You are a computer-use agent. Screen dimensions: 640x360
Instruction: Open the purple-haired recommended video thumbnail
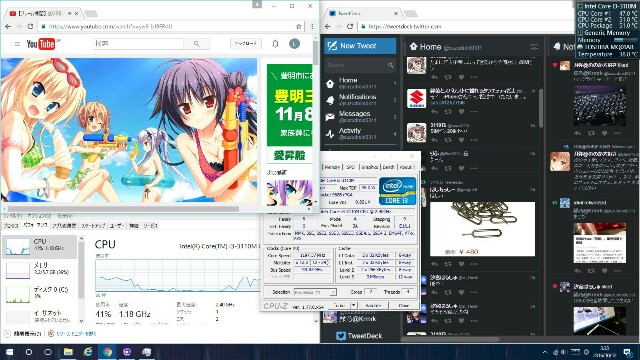click(x=289, y=193)
